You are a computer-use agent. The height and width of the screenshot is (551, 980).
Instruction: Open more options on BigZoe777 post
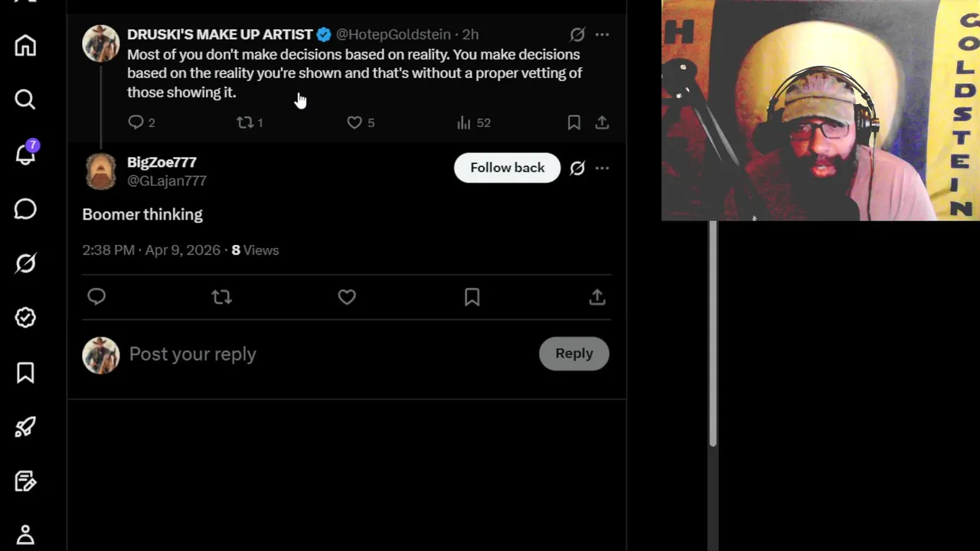(x=603, y=168)
